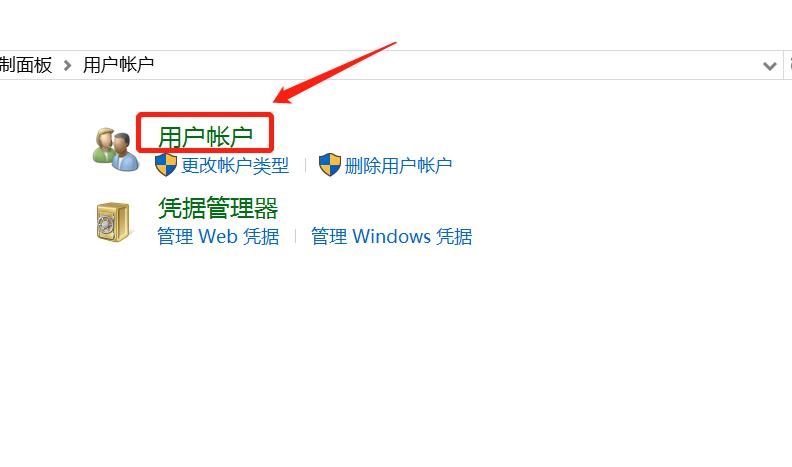Click the breadcrumb arrow after 控制面板

pos(67,65)
